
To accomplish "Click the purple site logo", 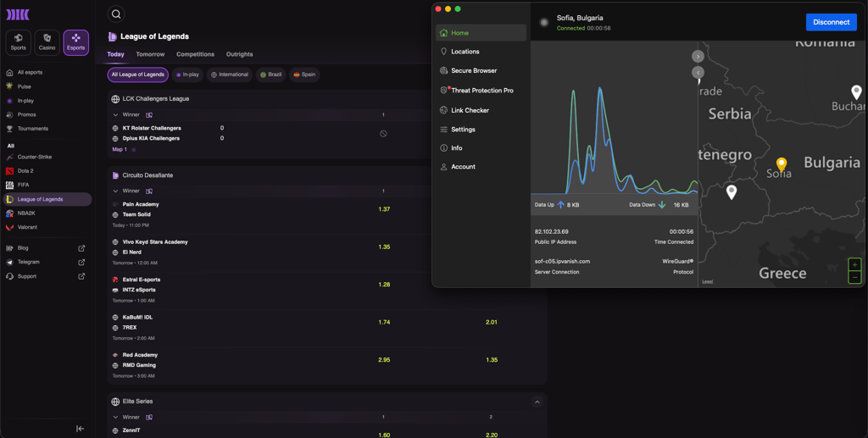I will coord(18,14).
